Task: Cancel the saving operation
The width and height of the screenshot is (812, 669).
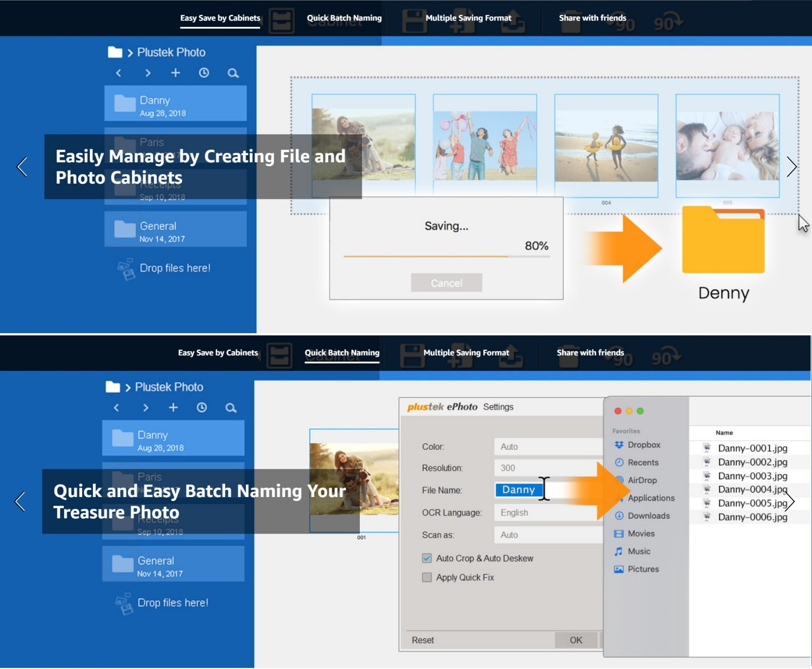Action: pyautogui.click(x=447, y=283)
